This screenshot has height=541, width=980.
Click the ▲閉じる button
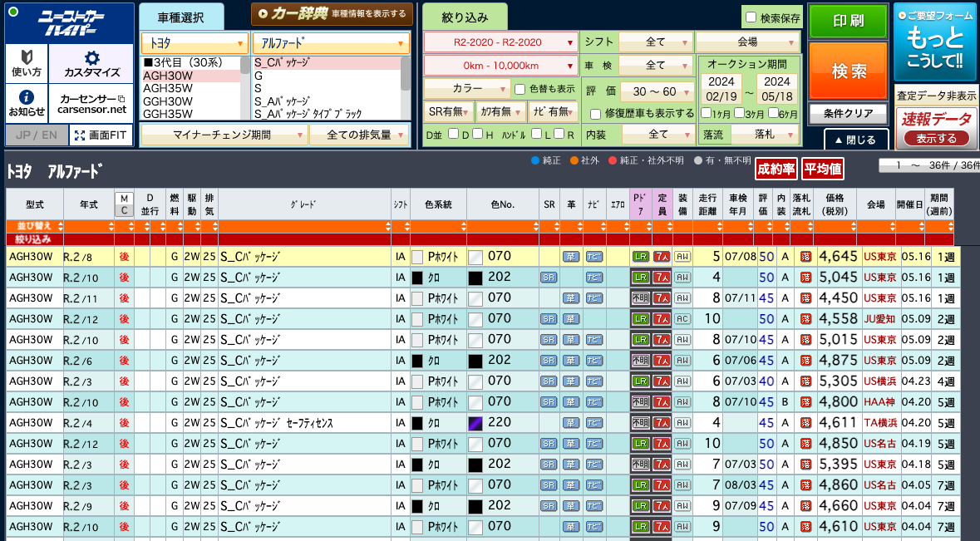click(855, 140)
